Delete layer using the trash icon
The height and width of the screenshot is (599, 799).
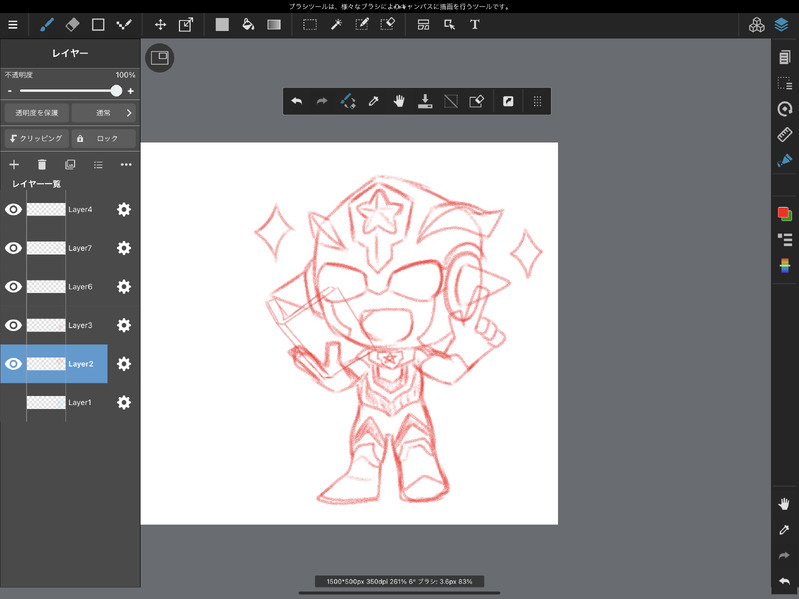coord(42,164)
